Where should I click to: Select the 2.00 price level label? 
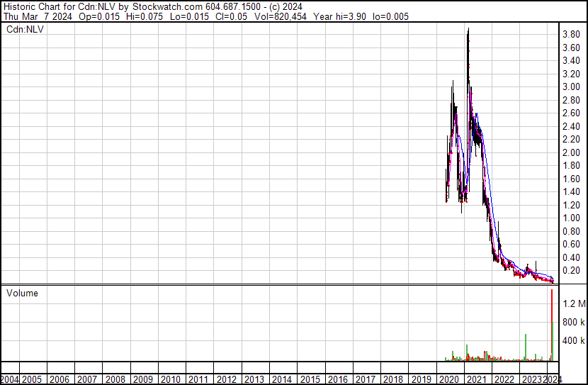coord(571,152)
